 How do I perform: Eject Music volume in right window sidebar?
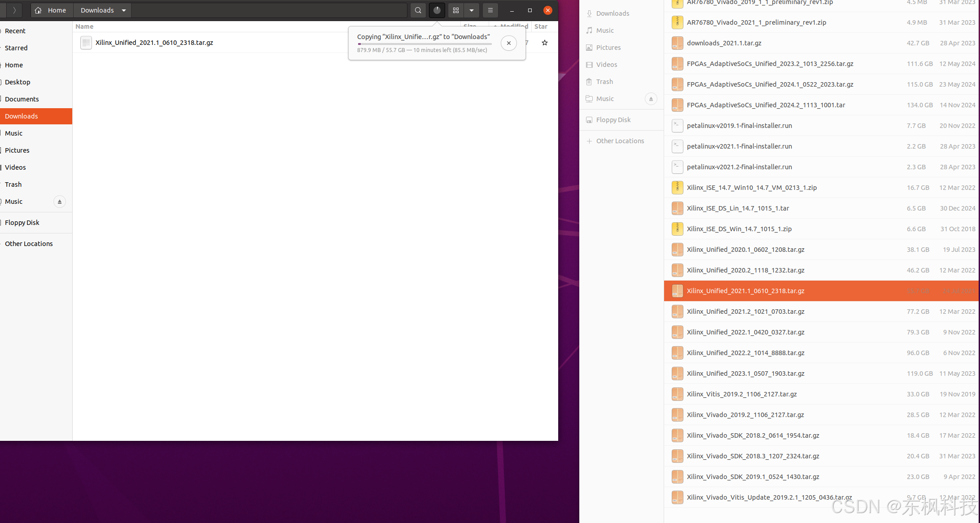tap(651, 99)
